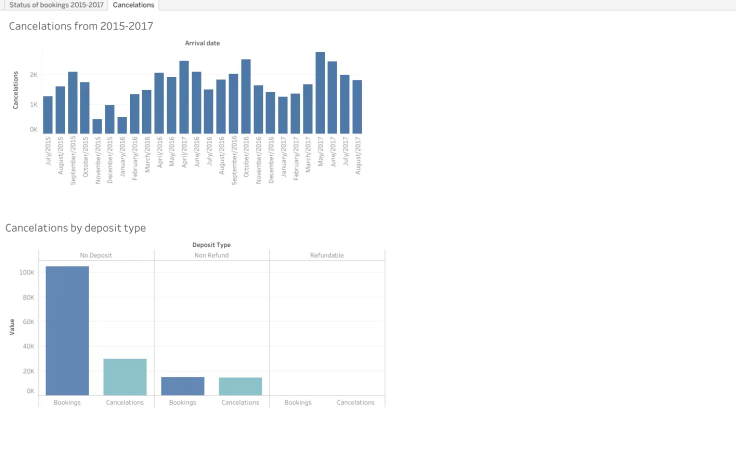Select the Cancelations by deposit type title
736x454 pixels.
point(76,228)
